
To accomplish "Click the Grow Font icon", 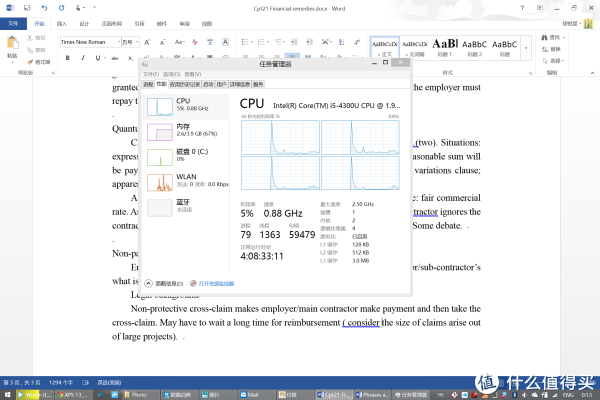I will [147, 42].
